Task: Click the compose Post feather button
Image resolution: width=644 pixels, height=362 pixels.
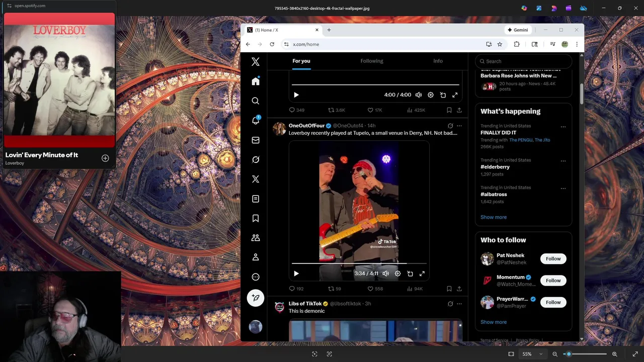Action: pyautogui.click(x=256, y=298)
